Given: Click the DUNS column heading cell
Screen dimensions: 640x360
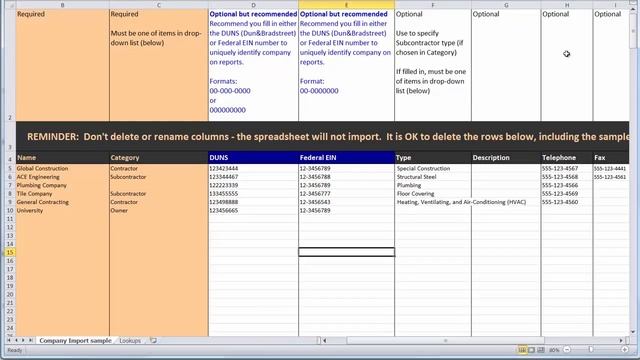Looking at the screenshot, I should point(253,158).
